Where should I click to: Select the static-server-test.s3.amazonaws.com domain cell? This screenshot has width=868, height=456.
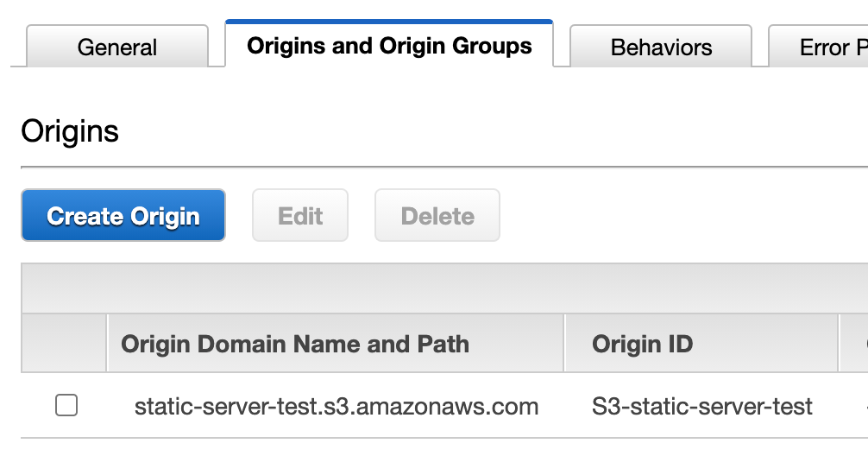[337, 406]
